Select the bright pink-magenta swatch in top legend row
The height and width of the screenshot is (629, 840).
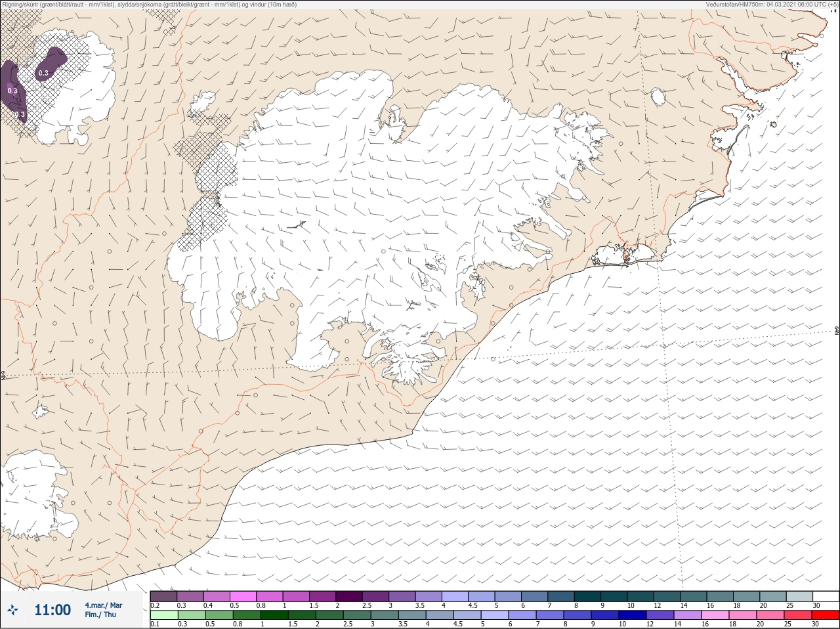pos(243,596)
